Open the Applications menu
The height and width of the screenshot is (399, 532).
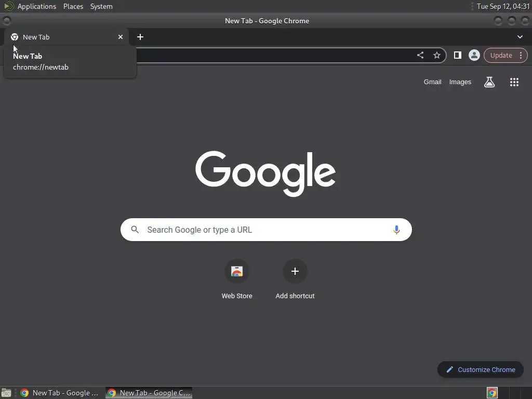click(37, 6)
